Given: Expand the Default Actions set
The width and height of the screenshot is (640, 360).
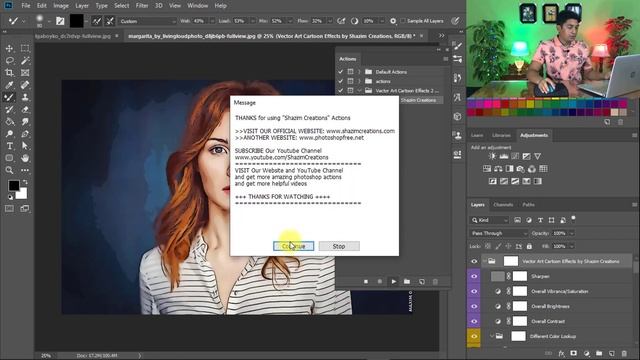Looking at the screenshot, I should click(x=359, y=72).
